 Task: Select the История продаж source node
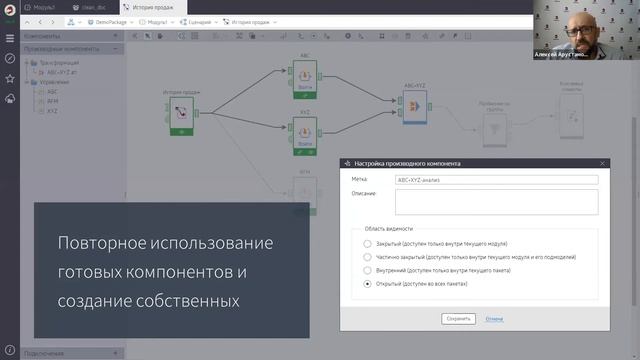(182, 116)
